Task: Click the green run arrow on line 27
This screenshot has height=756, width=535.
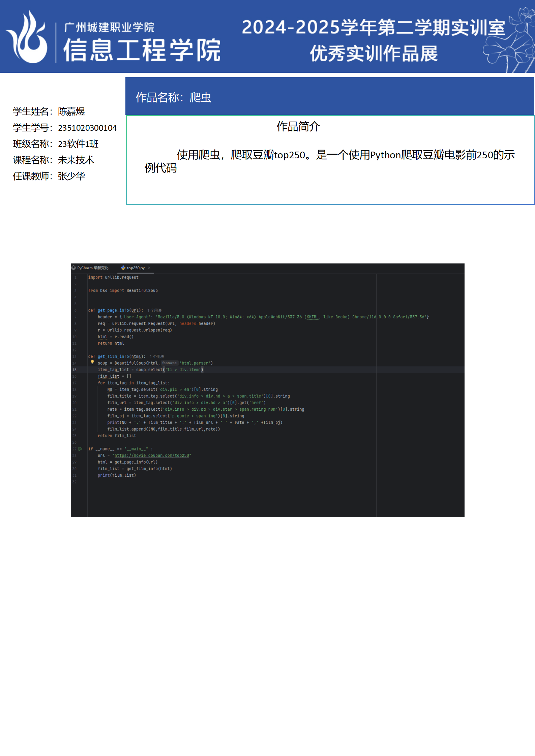Action: pos(81,449)
